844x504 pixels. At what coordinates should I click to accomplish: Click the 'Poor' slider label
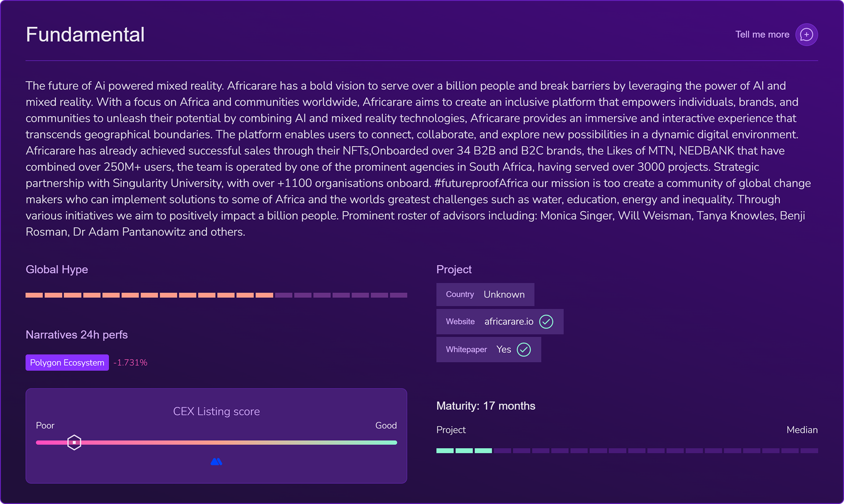coord(45,425)
